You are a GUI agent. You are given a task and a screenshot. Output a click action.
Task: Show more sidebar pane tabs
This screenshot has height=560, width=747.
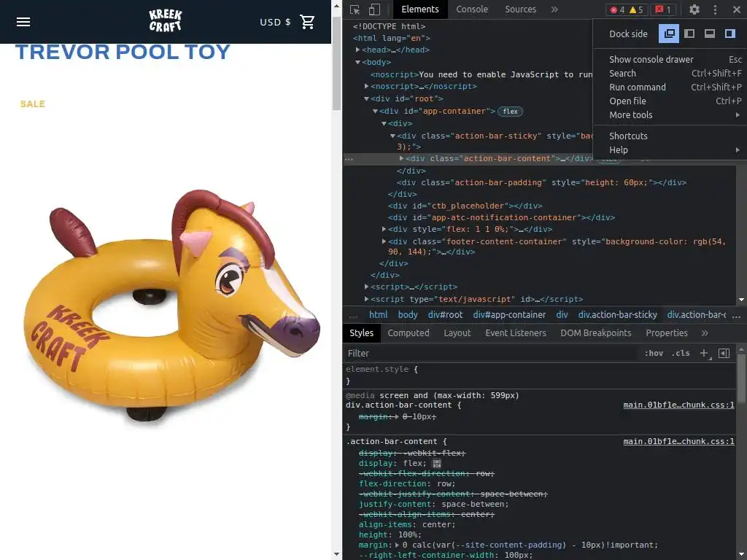[x=705, y=332]
